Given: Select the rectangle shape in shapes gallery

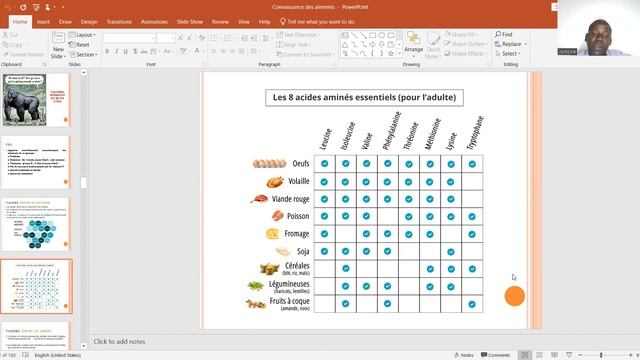Looking at the screenshot, I should pos(372,36).
